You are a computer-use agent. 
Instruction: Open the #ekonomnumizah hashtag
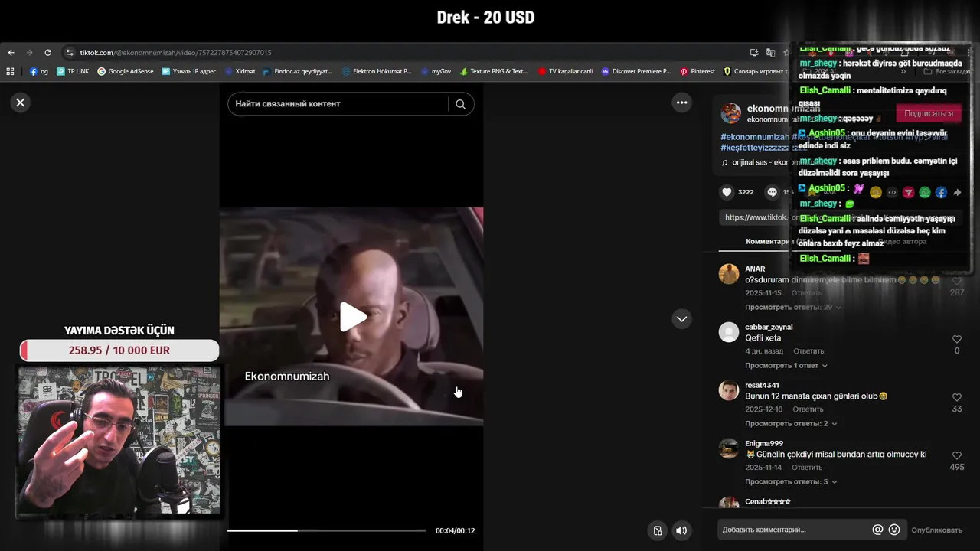point(754,137)
